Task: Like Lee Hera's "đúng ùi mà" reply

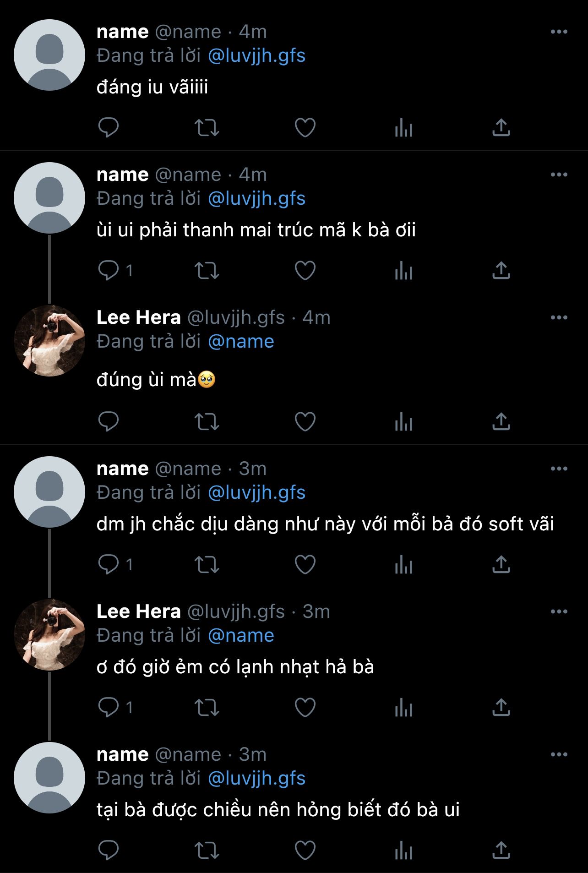Action: point(305,421)
